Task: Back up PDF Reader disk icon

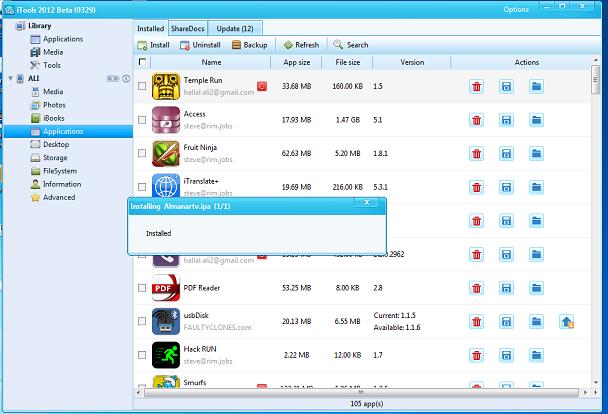Action: point(506,288)
